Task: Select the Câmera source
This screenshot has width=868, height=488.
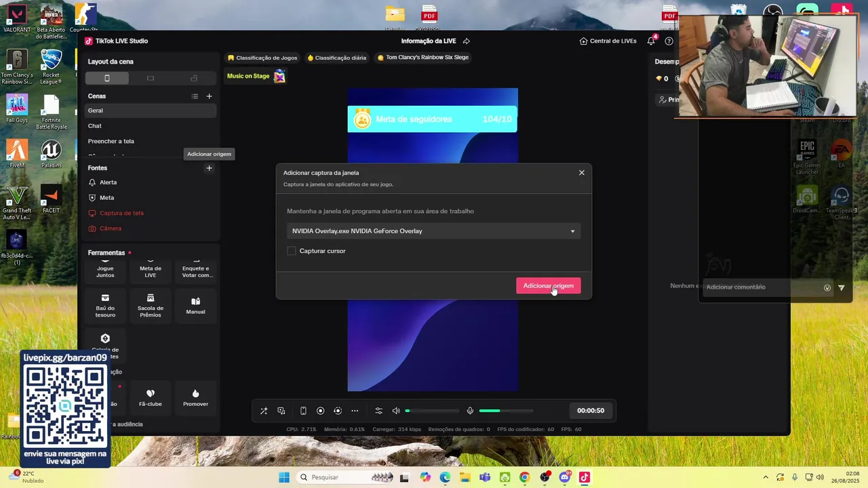Action: 151,228
